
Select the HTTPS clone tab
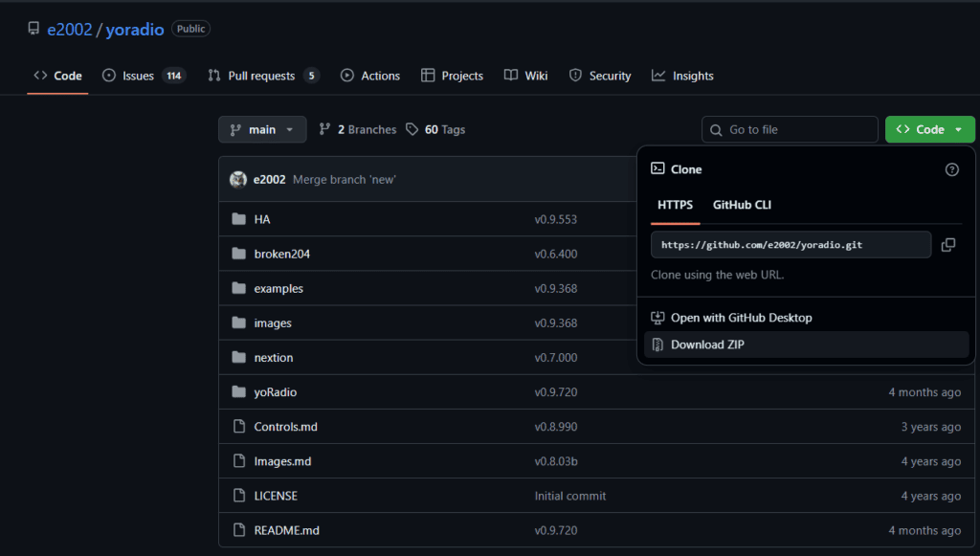675,205
